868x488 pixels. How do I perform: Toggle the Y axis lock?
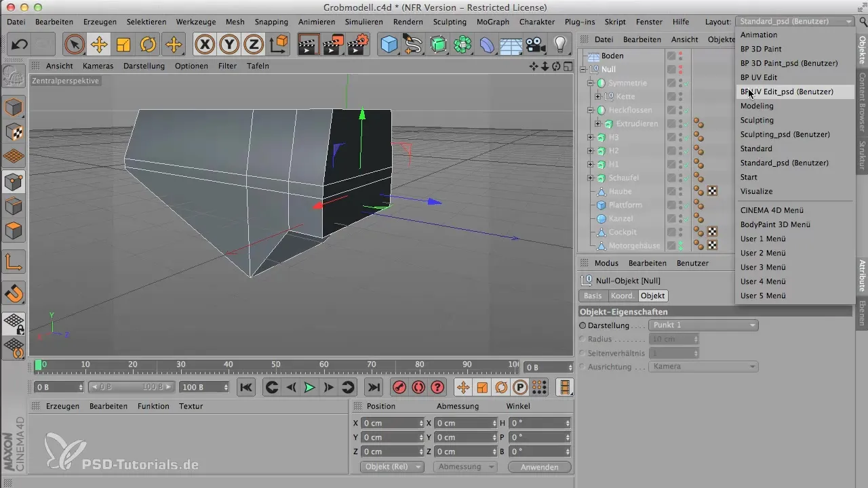(x=229, y=45)
